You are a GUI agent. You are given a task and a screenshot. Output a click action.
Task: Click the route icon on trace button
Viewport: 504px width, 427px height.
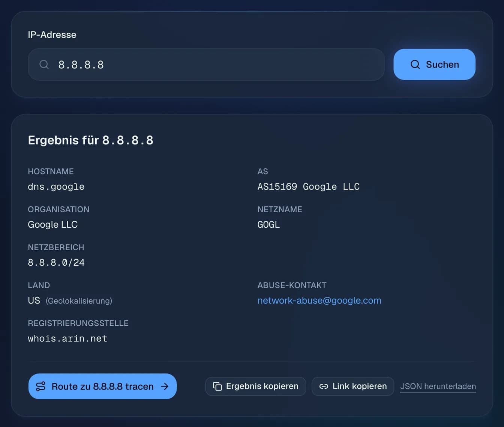click(40, 386)
